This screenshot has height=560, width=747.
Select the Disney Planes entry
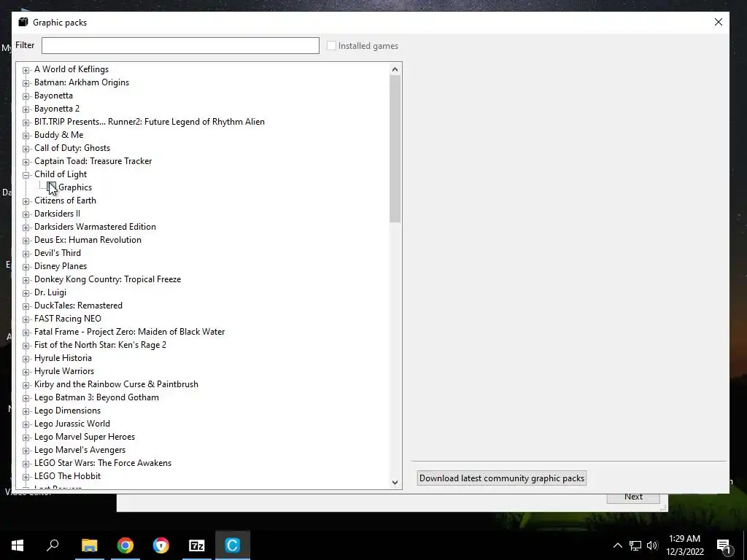tap(61, 265)
